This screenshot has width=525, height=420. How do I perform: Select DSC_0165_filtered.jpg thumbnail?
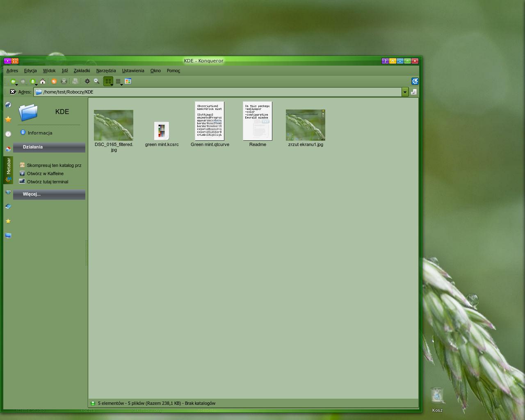pyautogui.click(x=114, y=126)
